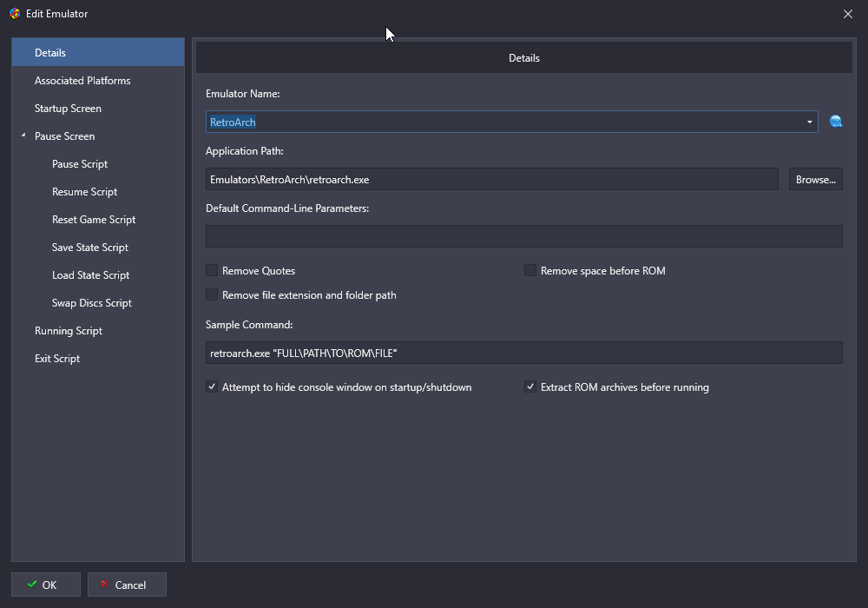The width and height of the screenshot is (868, 608).
Task: Open the Emulator Name dropdown arrow
Action: [x=809, y=122]
